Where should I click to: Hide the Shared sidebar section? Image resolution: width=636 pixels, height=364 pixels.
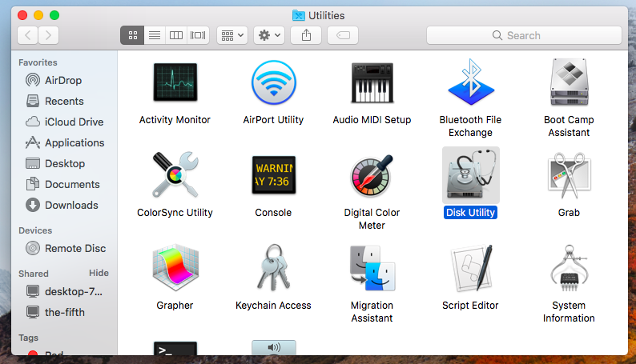[99, 273]
